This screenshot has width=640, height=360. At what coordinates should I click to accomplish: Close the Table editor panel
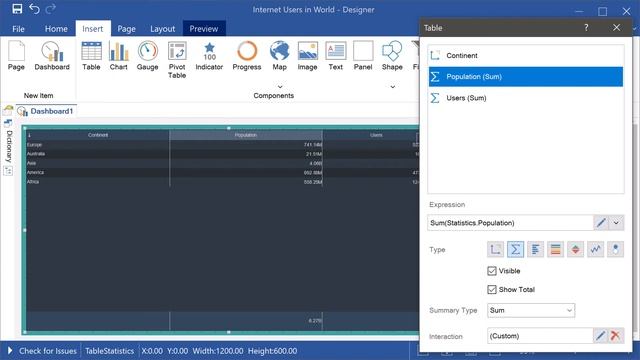click(616, 28)
